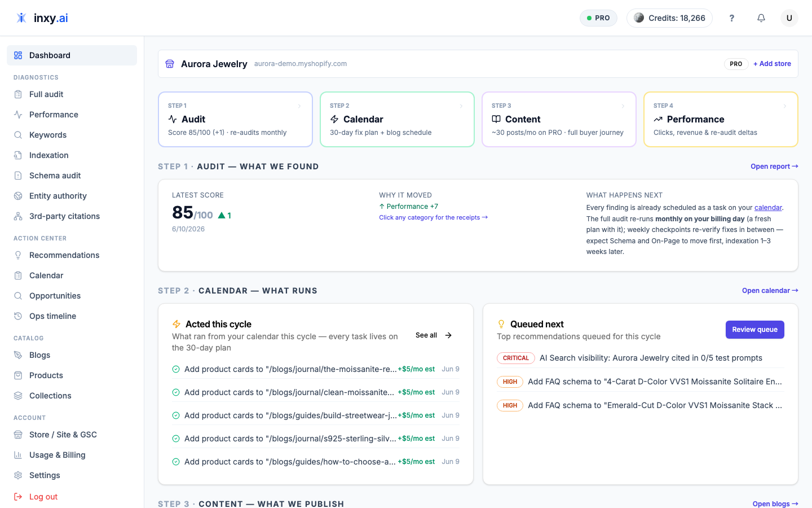Click 'Click any category for the receipts' link
This screenshot has height=508, width=812.
[x=434, y=217]
